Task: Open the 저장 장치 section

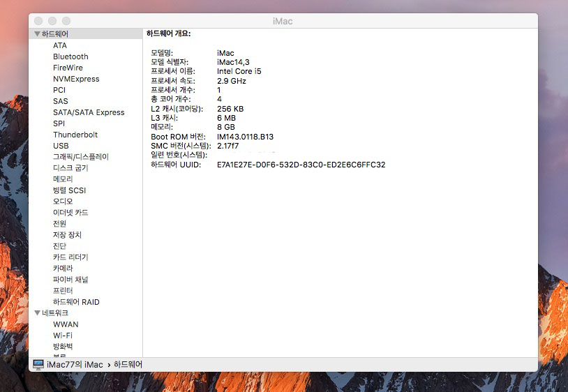Action: (x=67, y=235)
